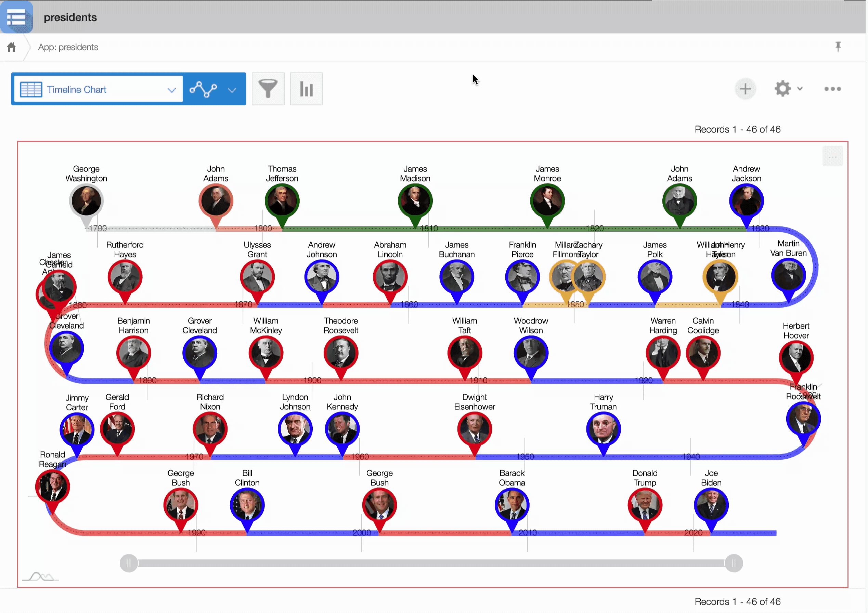
Task: Click the home navigation icon
Action: point(12,47)
